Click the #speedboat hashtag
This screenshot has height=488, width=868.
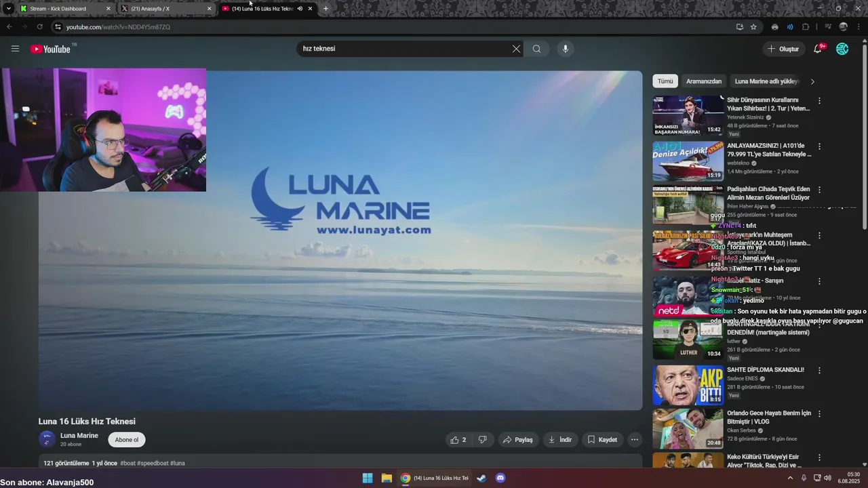pyautogui.click(x=153, y=464)
